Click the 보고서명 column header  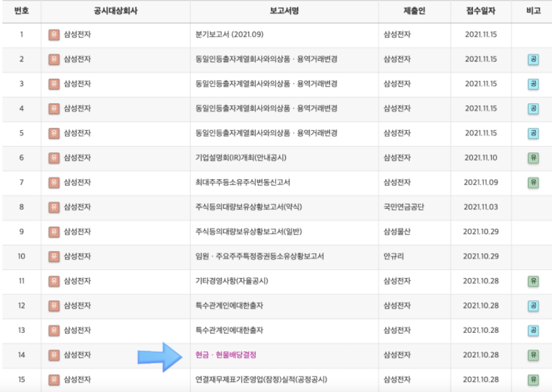click(284, 11)
